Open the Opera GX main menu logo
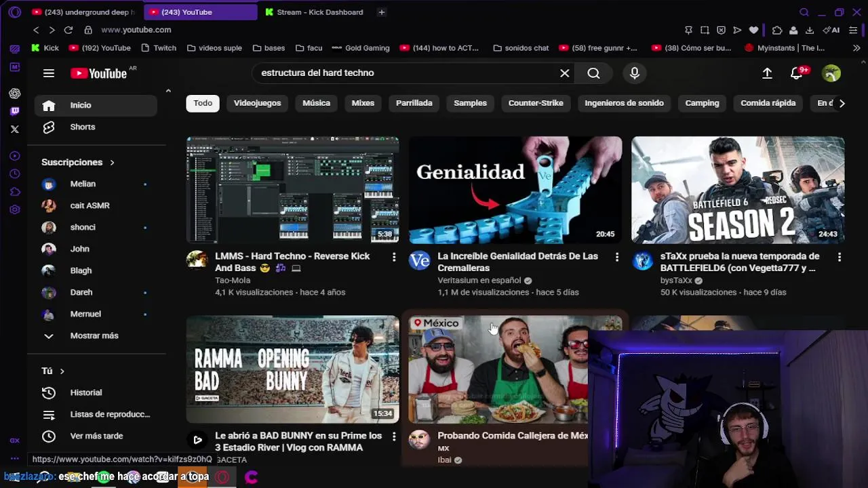 tap(15, 12)
